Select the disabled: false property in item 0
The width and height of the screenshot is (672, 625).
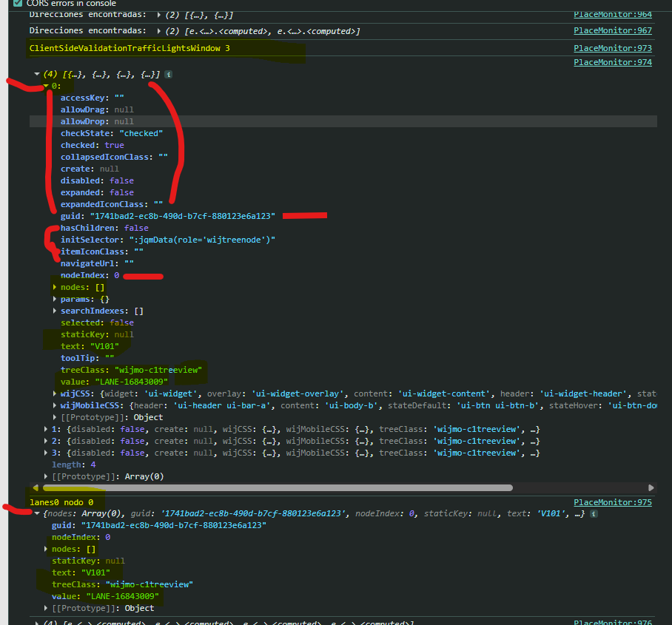[97, 180]
